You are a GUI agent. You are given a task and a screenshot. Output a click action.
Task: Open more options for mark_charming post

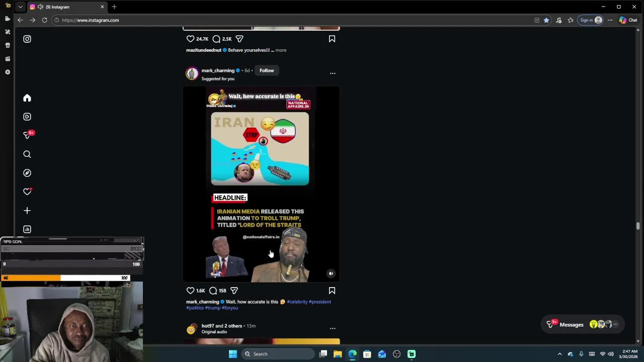point(333,73)
